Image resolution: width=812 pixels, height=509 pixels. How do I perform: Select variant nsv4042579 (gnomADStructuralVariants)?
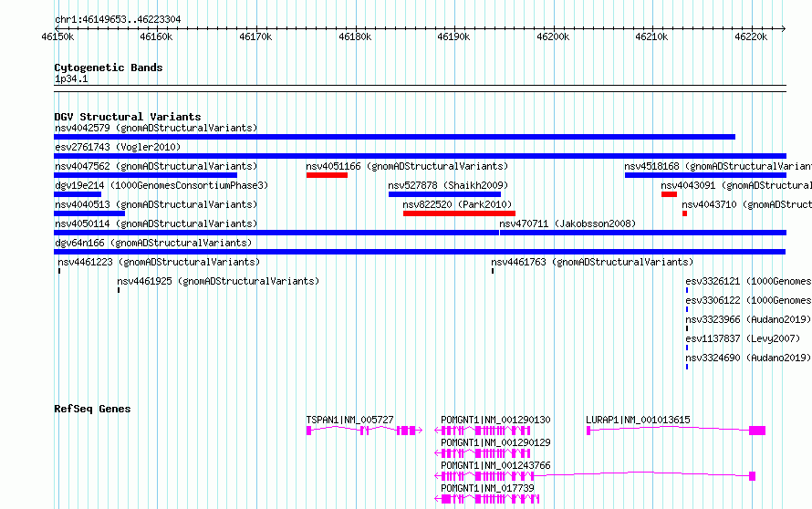point(156,128)
